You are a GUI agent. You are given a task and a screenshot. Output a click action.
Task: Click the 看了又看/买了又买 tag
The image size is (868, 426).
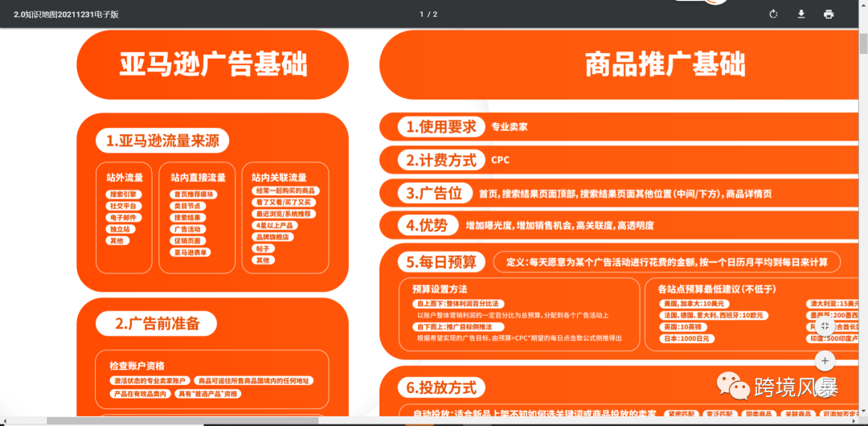pyautogui.click(x=285, y=203)
